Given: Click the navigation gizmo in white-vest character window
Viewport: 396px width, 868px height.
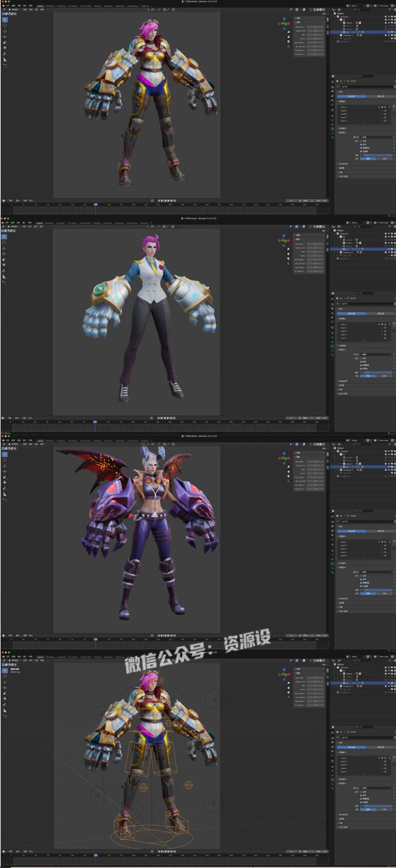Looking at the screenshot, I should click(x=284, y=241).
